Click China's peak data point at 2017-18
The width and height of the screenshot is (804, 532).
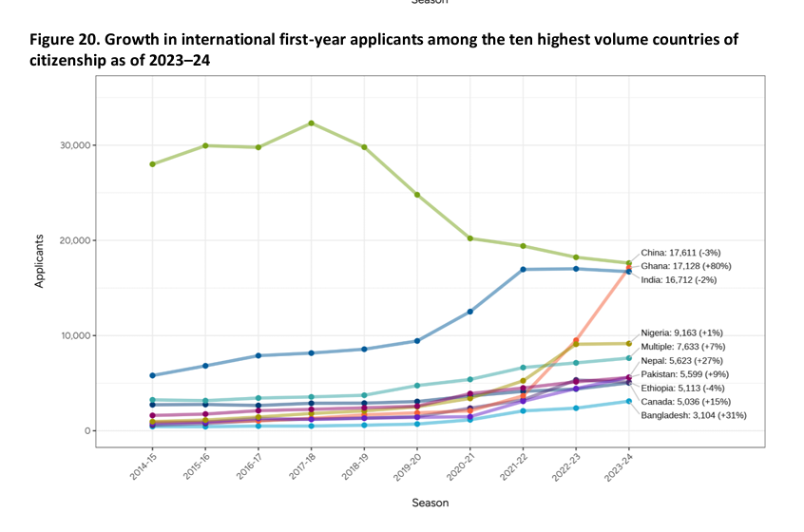click(312, 123)
